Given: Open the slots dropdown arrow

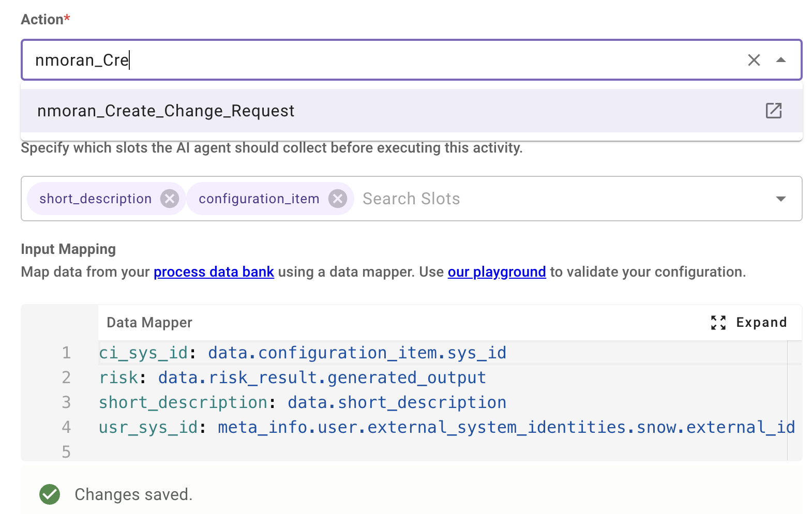Looking at the screenshot, I should (x=781, y=199).
